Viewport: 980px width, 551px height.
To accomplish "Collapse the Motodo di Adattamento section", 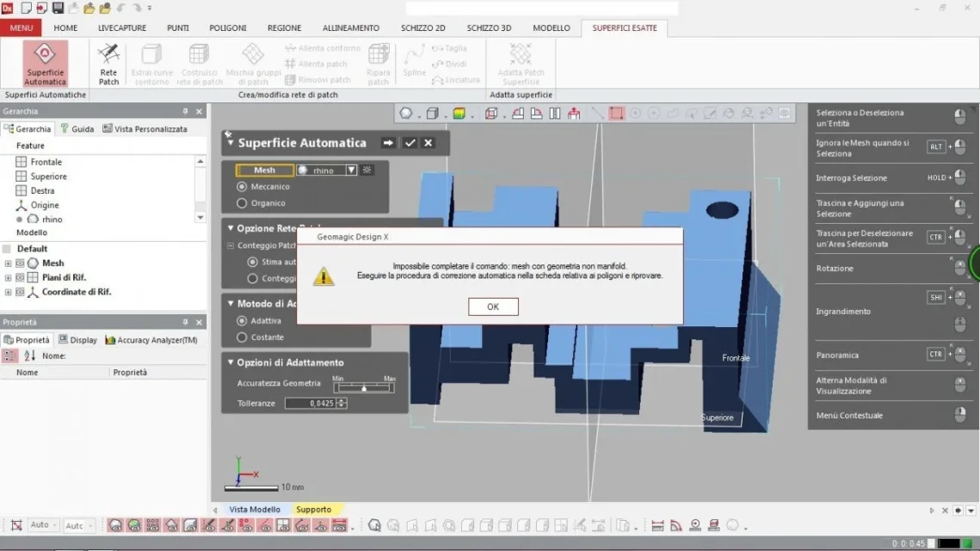I will coord(231,303).
